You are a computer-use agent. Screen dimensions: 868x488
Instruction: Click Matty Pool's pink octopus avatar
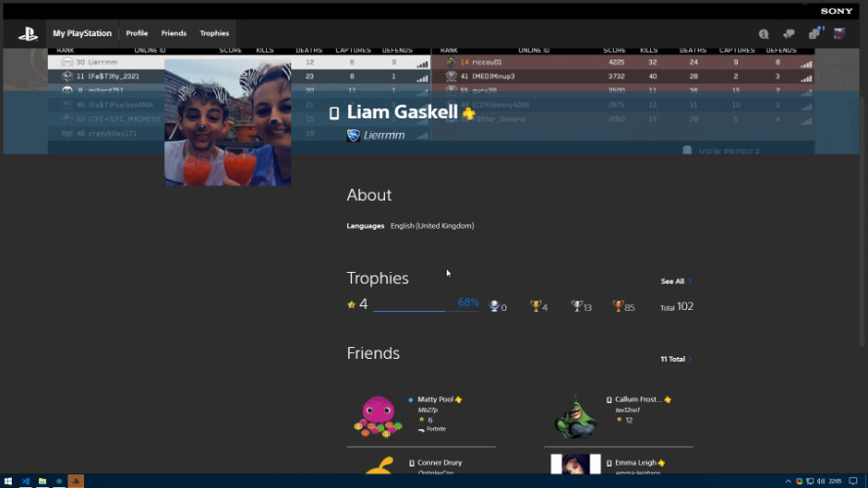[378, 416]
